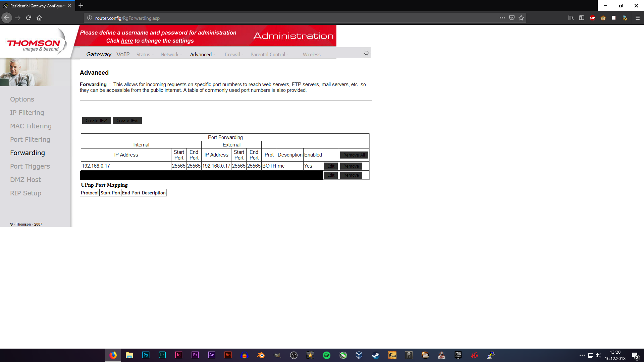Viewport: 644px width, 362px height.
Task: Select Port Triggers in the sidebar
Action: point(30,166)
